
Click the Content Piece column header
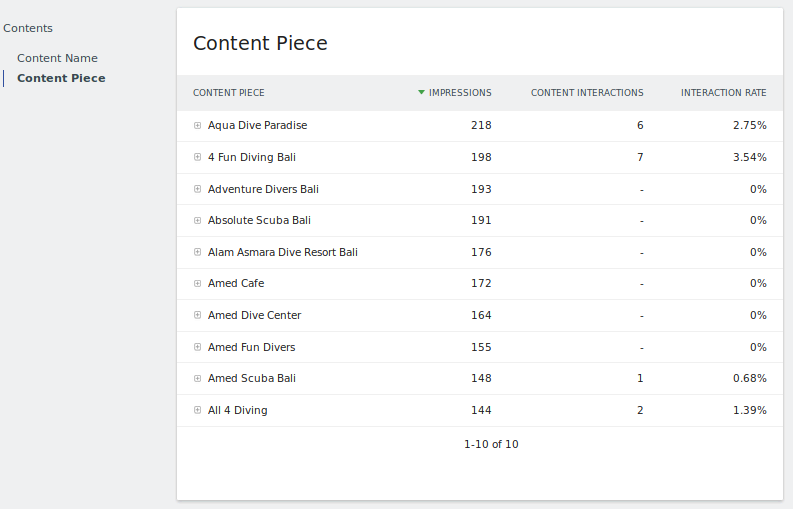click(x=229, y=93)
